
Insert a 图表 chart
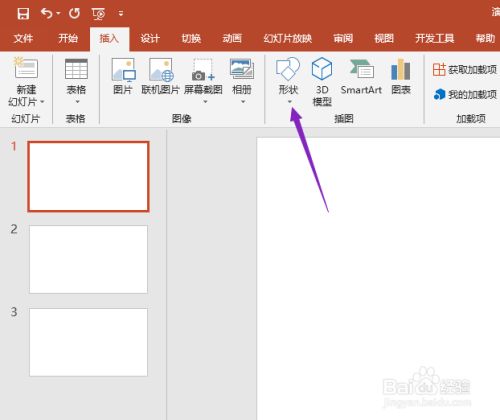[401, 76]
